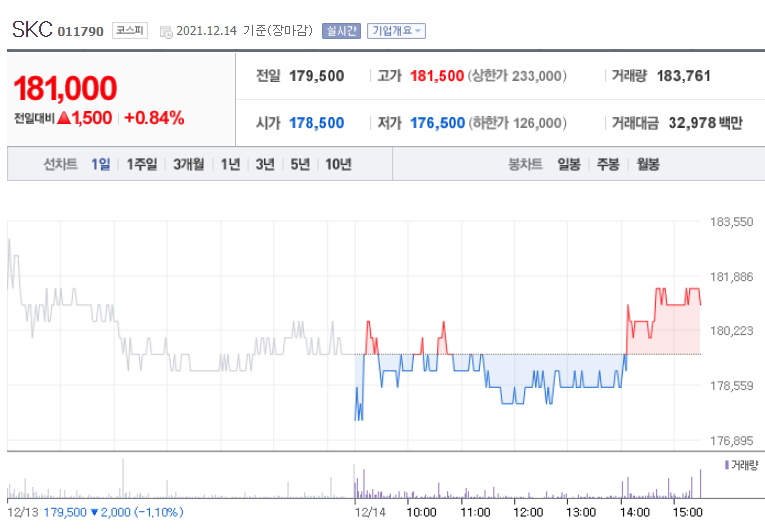Viewport: 765px width, 531px height.
Task: Click the 상한가 233,000 text
Action: (517, 76)
